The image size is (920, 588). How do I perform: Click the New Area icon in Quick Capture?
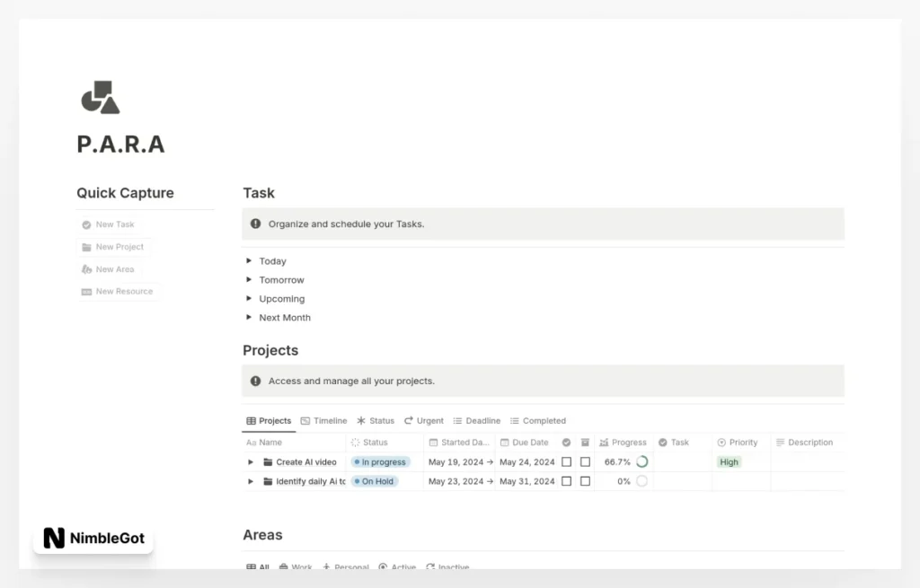(87, 269)
